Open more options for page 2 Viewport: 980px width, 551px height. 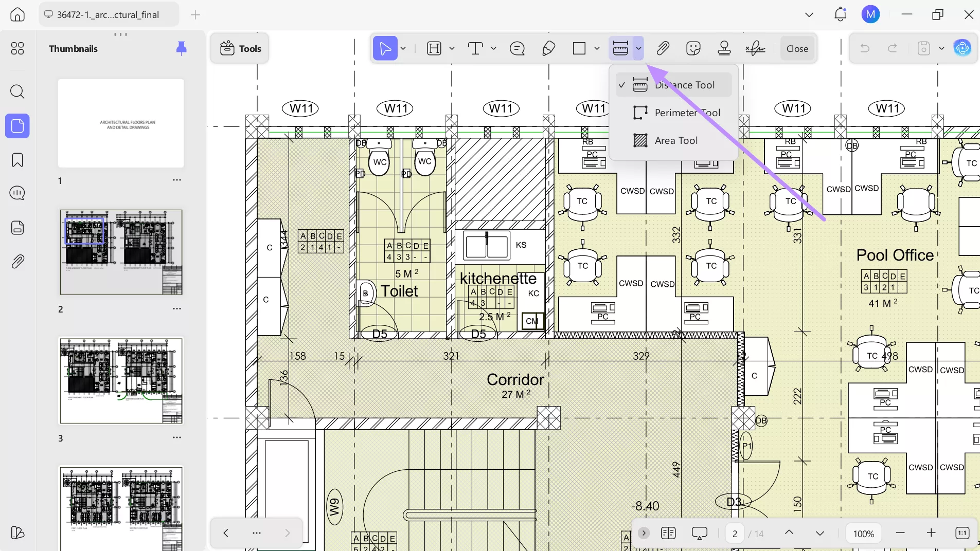point(177,308)
